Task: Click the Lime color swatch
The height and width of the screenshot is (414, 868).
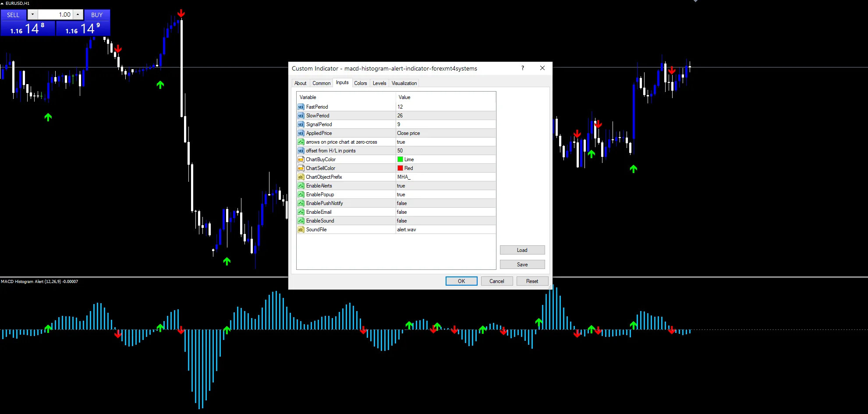Action: pos(400,159)
